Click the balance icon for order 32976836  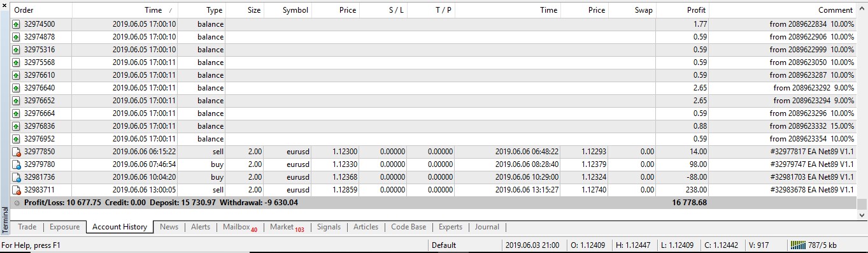tap(17, 126)
